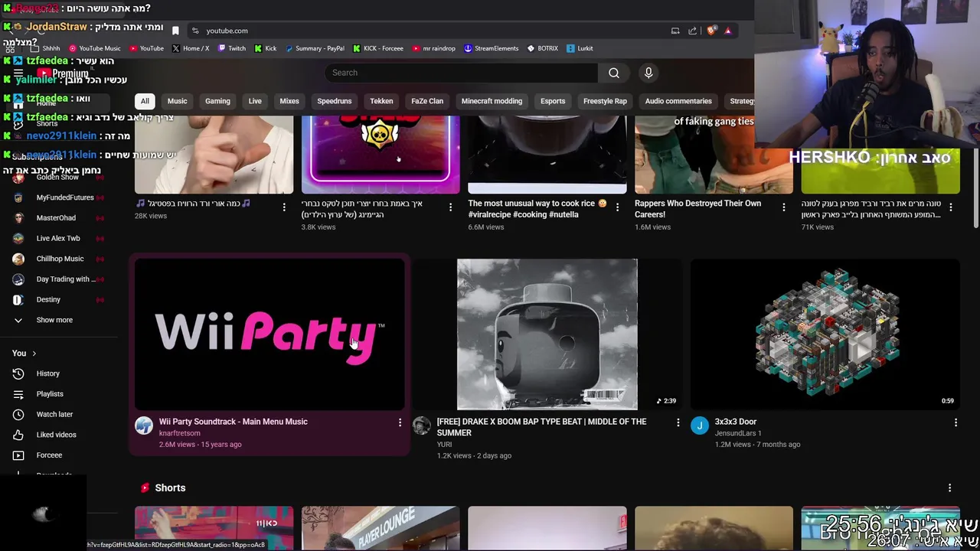The width and height of the screenshot is (980, 551).
Task: Open the Summary - PayPal bookmark
Action: 315,48
